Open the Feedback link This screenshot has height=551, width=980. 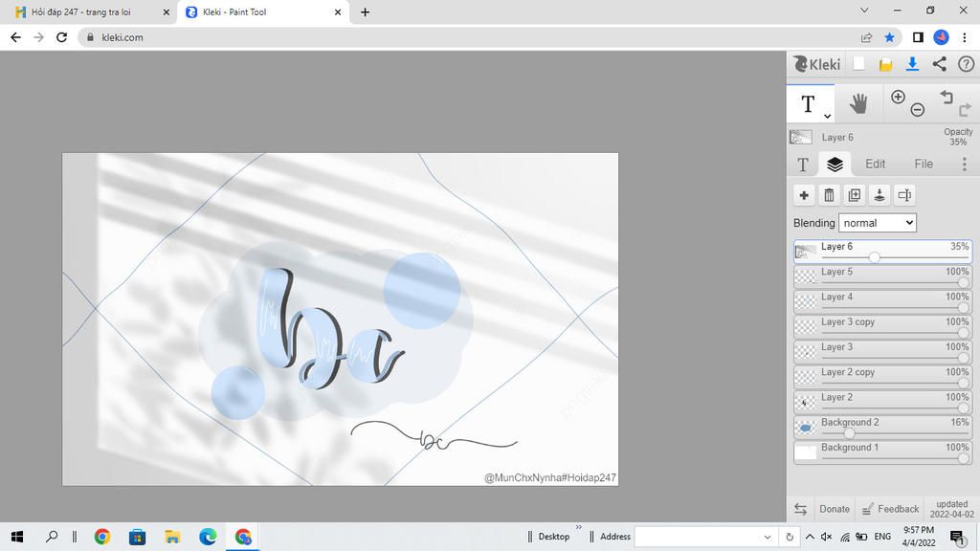pos(891,509)
